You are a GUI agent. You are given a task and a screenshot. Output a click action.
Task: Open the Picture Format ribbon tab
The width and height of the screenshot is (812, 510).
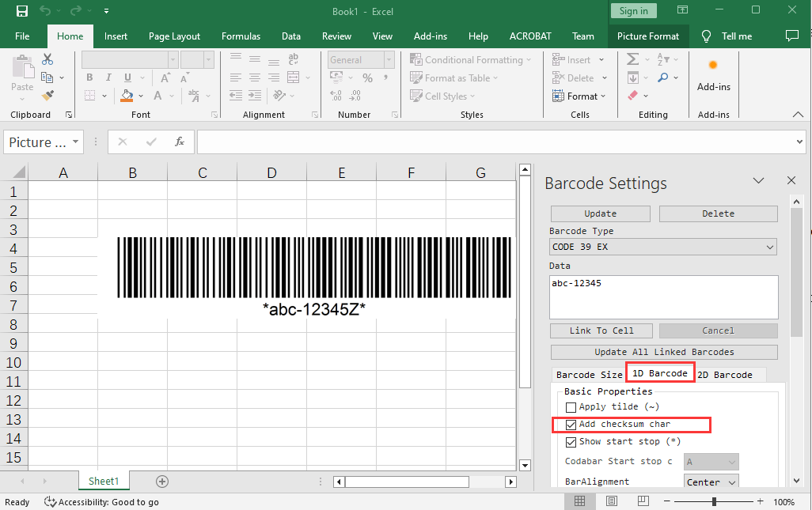tap(648, 36)
